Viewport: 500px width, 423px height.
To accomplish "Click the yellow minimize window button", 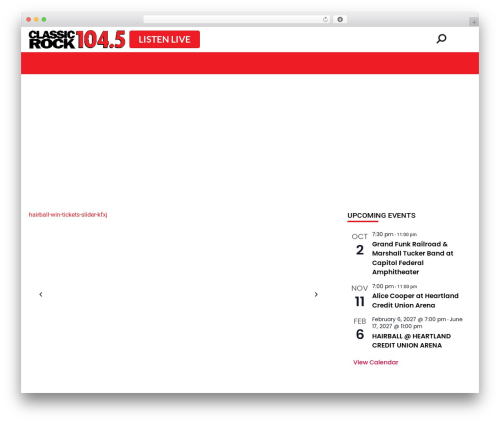I will [x=36, y=19].
